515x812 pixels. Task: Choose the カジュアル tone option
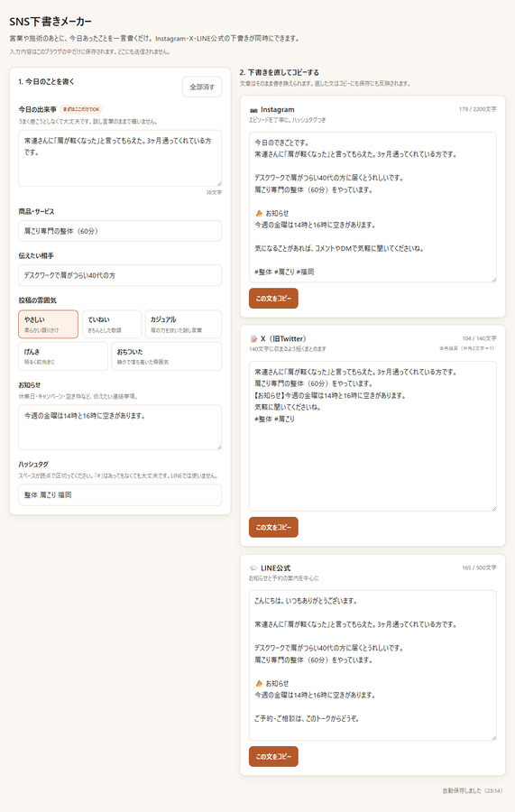coord(183,324)
